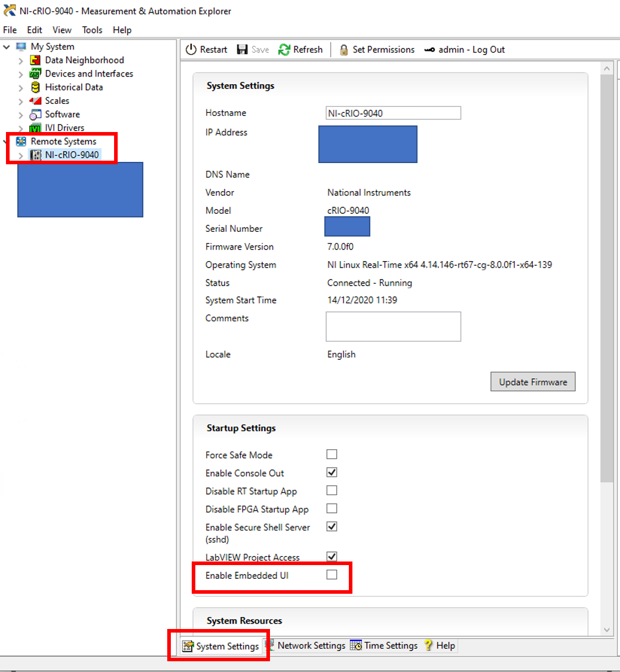Click the Restart toolbar button label

pos(213,50)
